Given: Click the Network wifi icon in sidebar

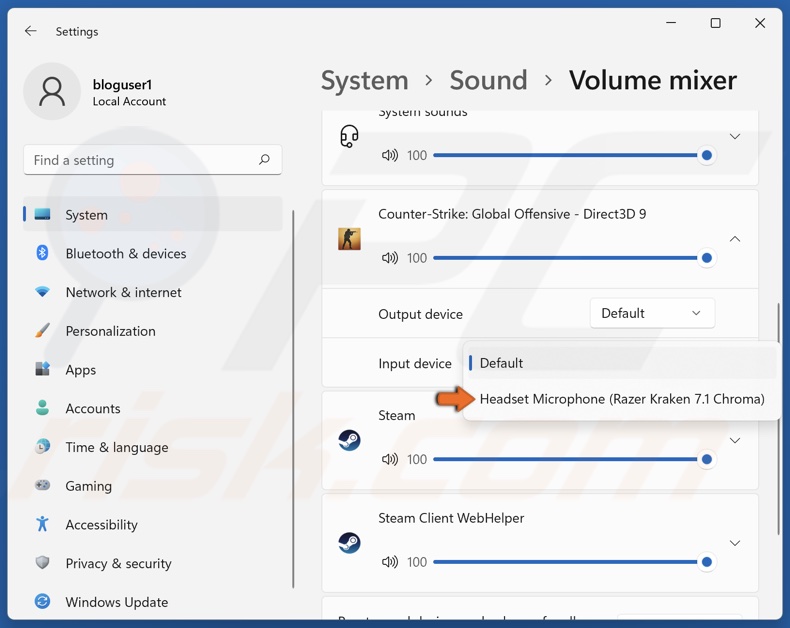Looking at the screenshot, I should pyautogui.click(x=42, y=291).
